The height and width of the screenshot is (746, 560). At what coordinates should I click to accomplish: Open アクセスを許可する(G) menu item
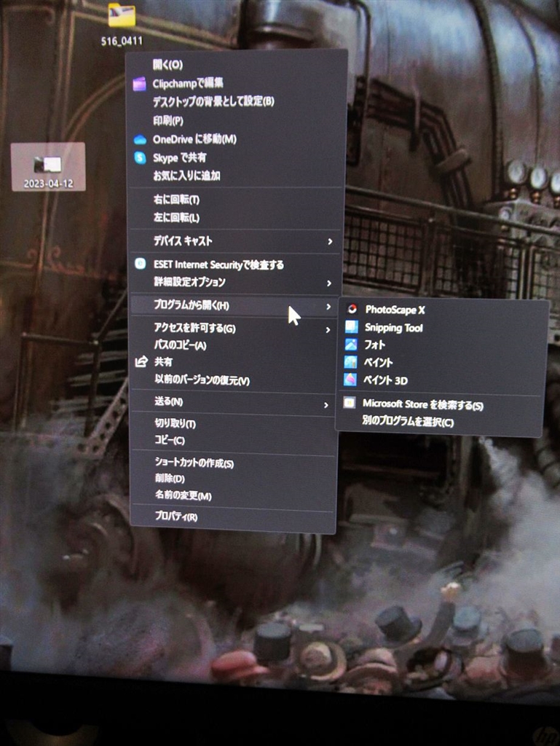tap(195, 328)
